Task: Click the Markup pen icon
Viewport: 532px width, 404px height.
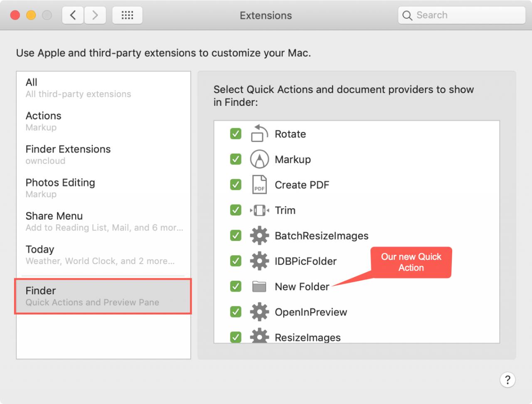Action: click(259, 159)
